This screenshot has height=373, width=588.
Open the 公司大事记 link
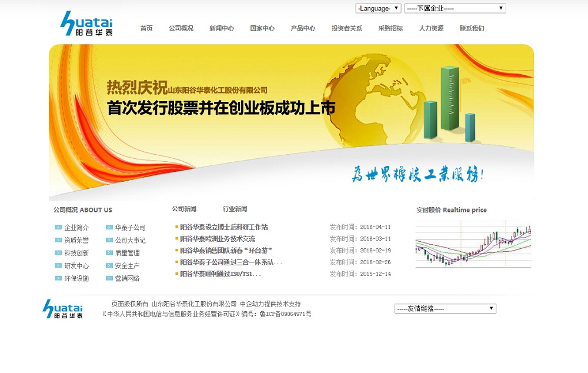[130, 240]
